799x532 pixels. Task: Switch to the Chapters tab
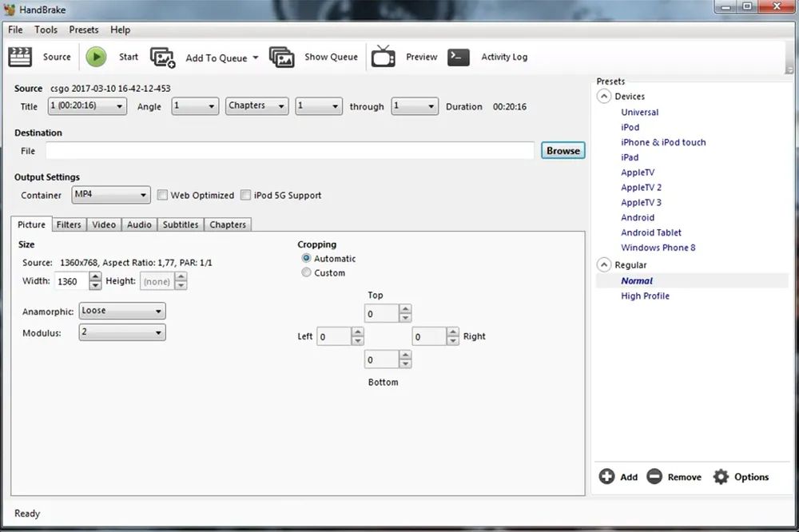tap(228, 224)
